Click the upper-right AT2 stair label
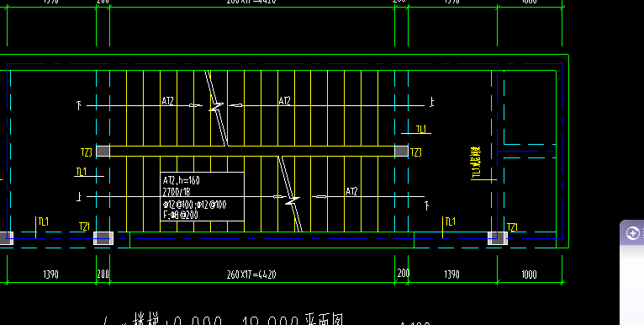The width and height of the screenshot is (644, 325). [285, 101]
